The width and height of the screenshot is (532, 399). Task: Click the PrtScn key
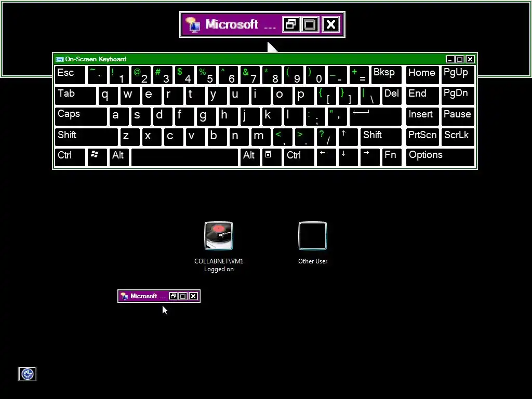tap(422, 137)
